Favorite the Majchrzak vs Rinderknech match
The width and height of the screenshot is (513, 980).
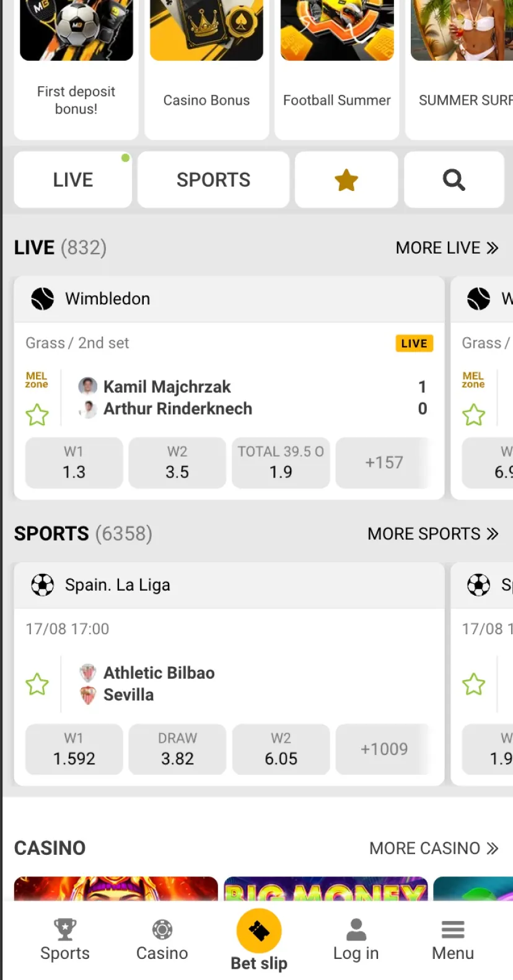tap(37, 415)
